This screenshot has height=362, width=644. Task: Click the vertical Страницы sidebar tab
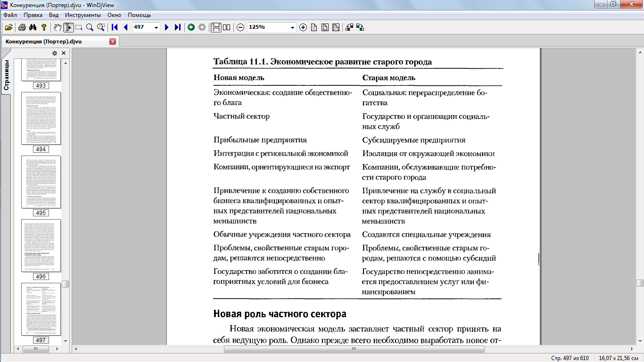point(6,75)
